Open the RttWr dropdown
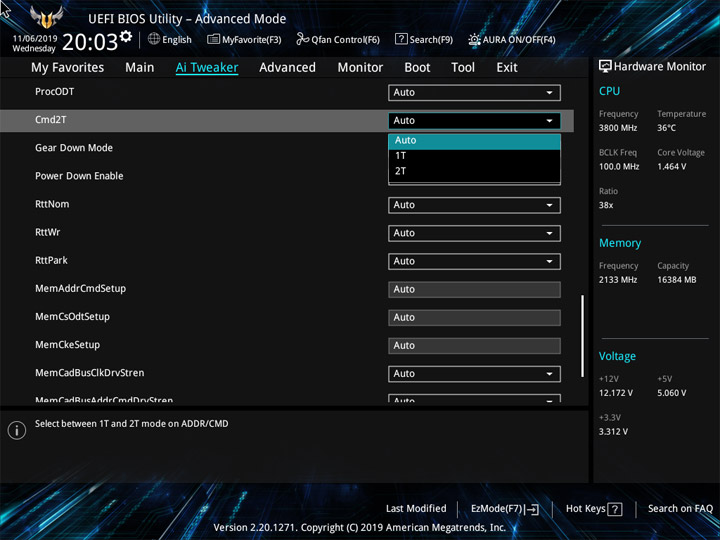 pyautogui.click(x=474, y=233)
